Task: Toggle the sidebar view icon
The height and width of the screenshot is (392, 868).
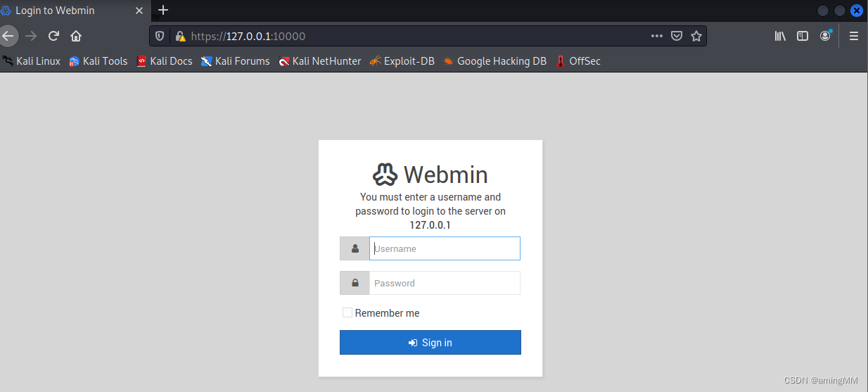Action: tap(803, 36)
